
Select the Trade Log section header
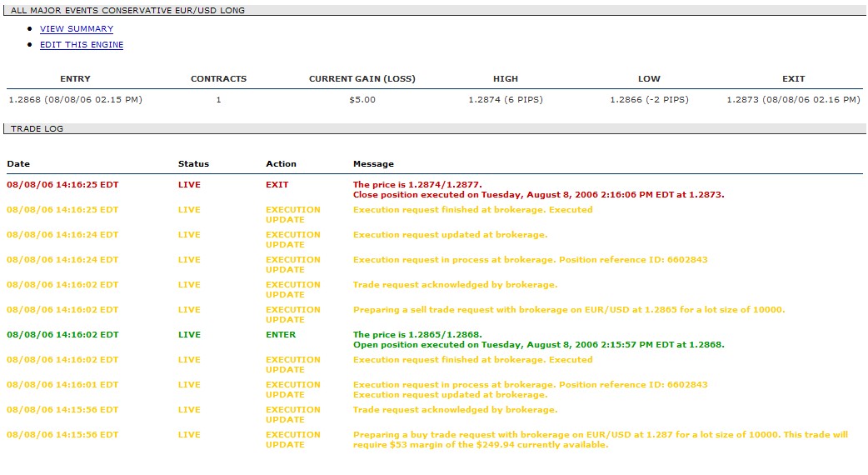tap(37, 129)
